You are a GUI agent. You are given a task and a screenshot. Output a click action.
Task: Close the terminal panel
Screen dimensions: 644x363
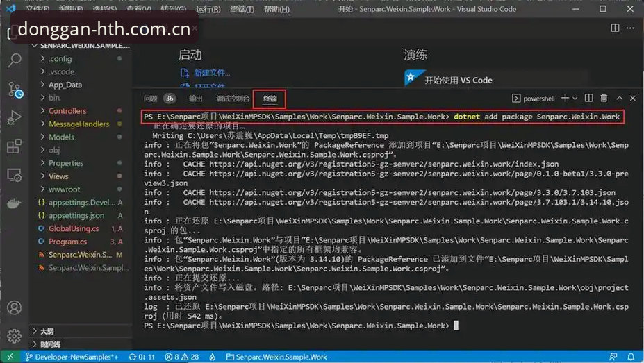click(x=632, y=99)
